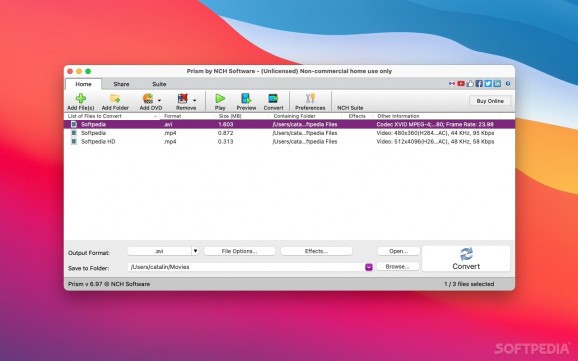The image size is (578, 361).
Task: Click the file icon of the 0.872 MB Softpedia row
Action: (74, 133)
